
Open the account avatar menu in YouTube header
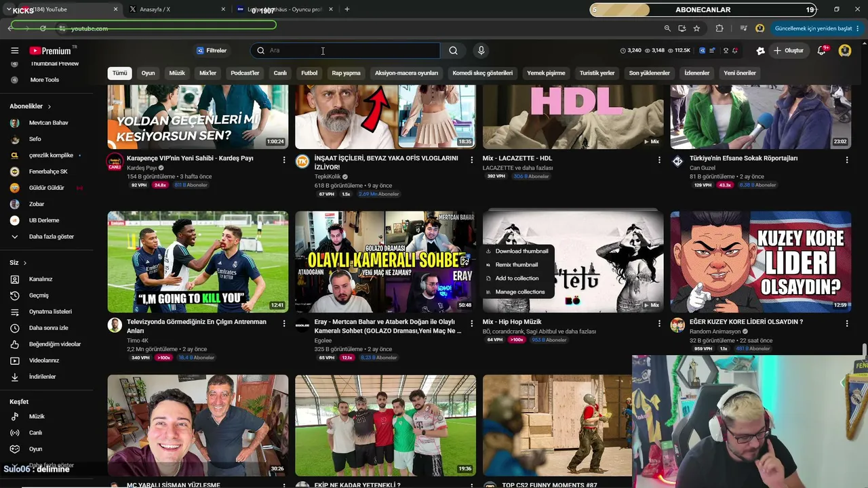(x=845, y=51)
